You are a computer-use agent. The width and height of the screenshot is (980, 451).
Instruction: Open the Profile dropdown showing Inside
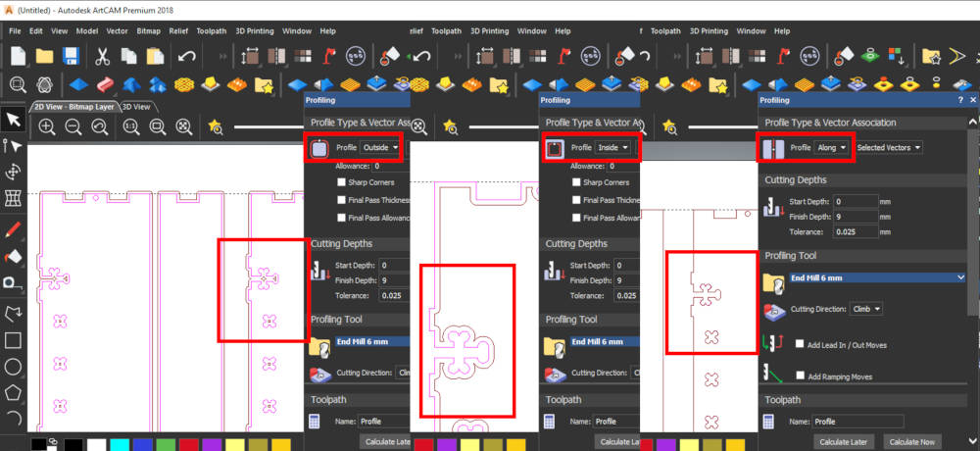coord(612,148)
